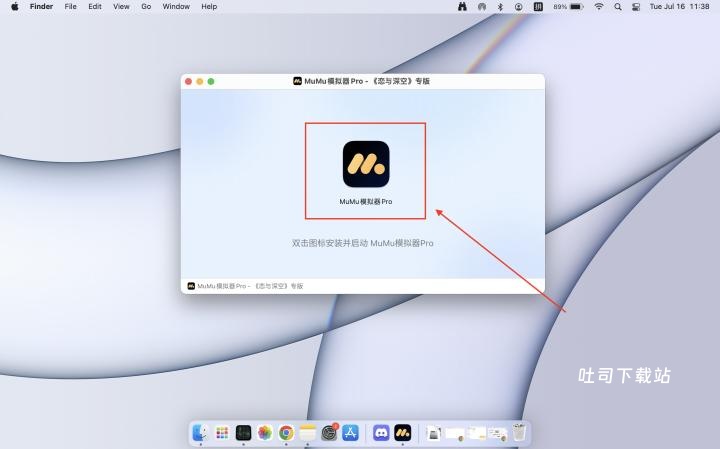The height and width of the screenshot is (449, 720).
Task: Click the date and time Tue Jul 16 11:38
Action: point(680,6)
